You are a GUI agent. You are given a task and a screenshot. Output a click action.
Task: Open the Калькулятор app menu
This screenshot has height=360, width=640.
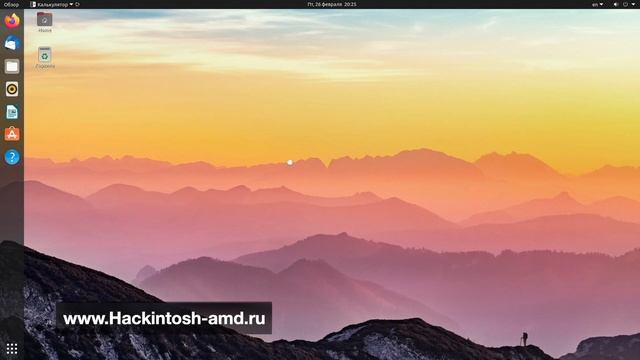[x=52, y=4]
